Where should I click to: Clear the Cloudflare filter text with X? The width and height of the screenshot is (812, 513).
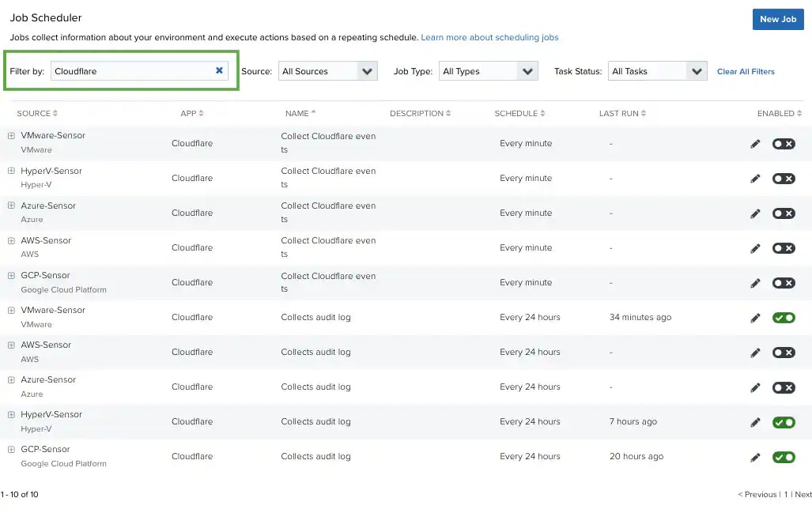click(x=219, y=70)
